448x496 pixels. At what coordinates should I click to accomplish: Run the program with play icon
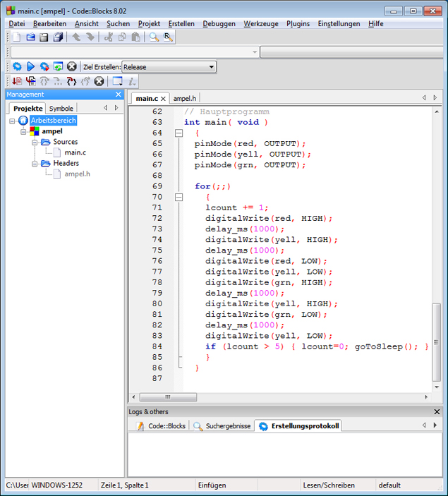pyautogui.click(x=30, y=67)
